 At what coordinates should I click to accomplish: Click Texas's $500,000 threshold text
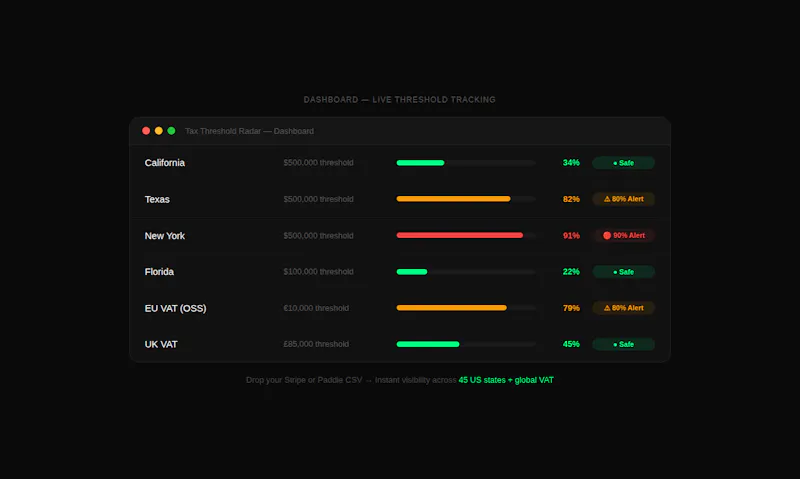318,199
